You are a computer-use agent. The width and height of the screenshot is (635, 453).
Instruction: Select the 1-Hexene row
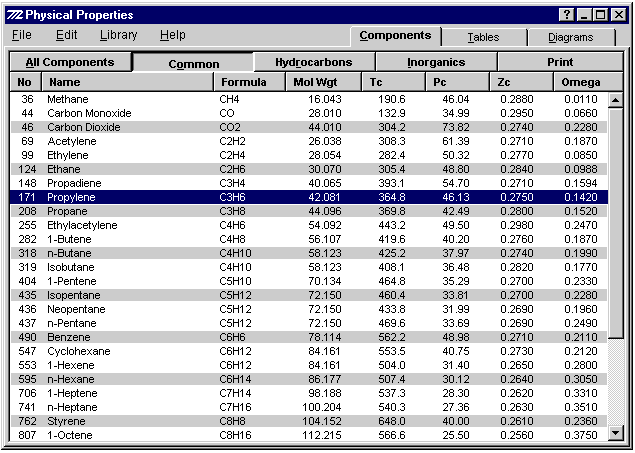point(309,365)
